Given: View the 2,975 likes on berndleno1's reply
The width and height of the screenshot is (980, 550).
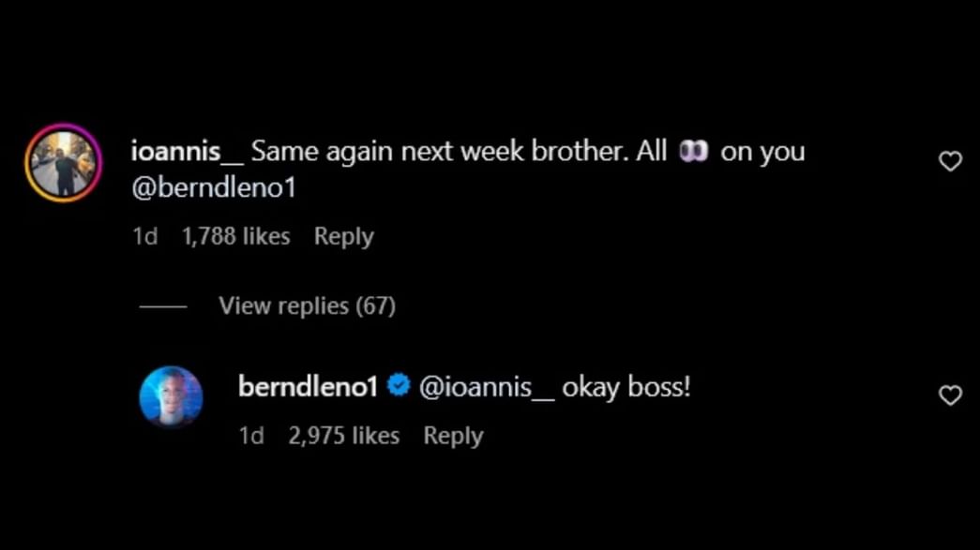Looking at the screenshot, I should (x=343, y=435).
